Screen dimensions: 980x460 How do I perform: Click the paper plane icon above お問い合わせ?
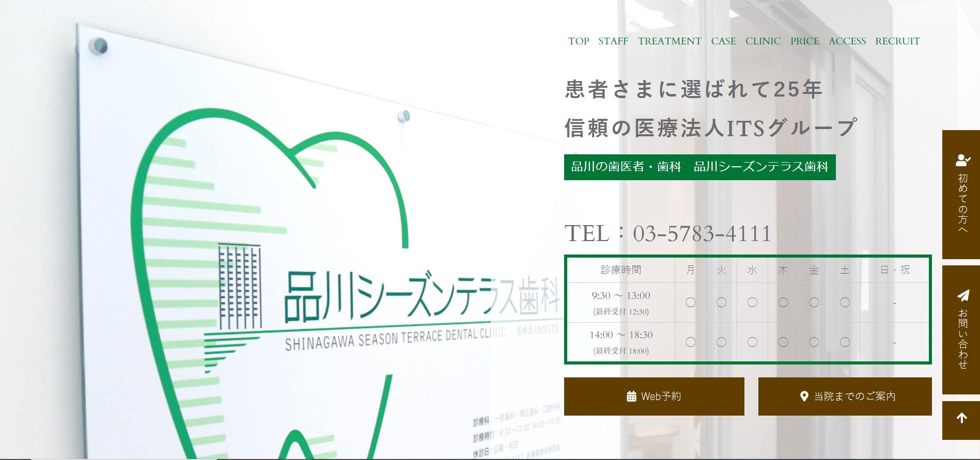pyautogui.click(x=963, y=295)
